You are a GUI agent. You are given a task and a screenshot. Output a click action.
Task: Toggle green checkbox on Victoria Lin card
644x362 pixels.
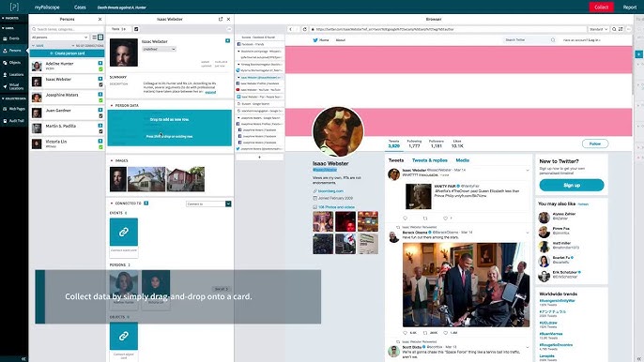[100, 147]
